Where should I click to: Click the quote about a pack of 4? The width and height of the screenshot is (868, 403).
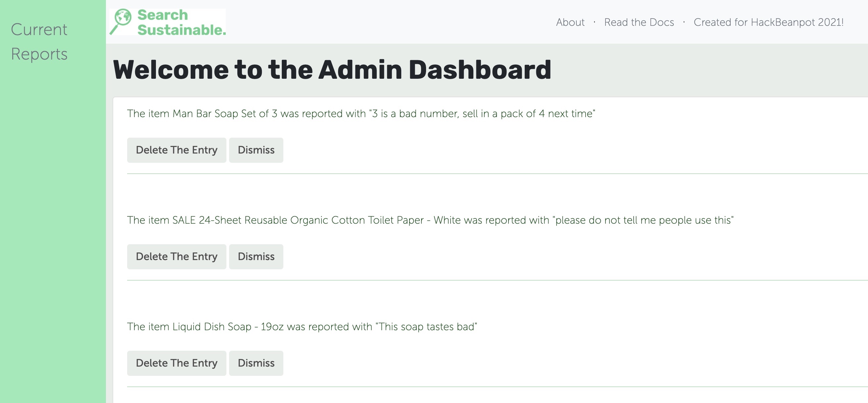click(482, 113)
